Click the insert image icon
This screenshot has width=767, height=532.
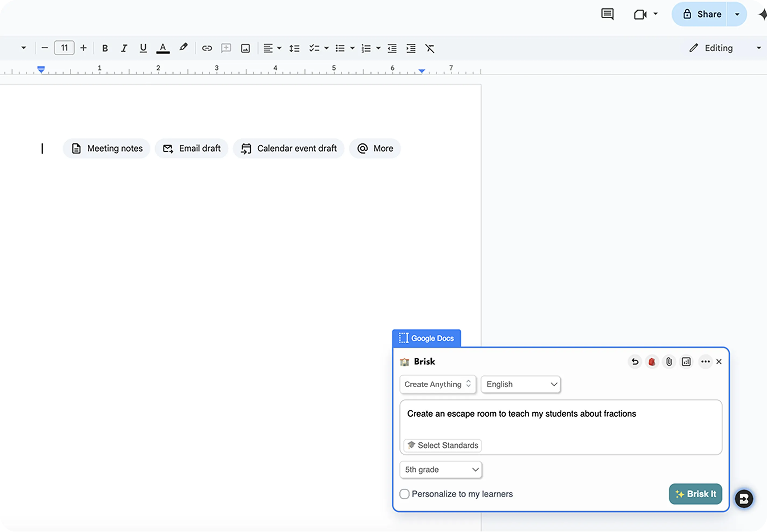click(246, 48)
